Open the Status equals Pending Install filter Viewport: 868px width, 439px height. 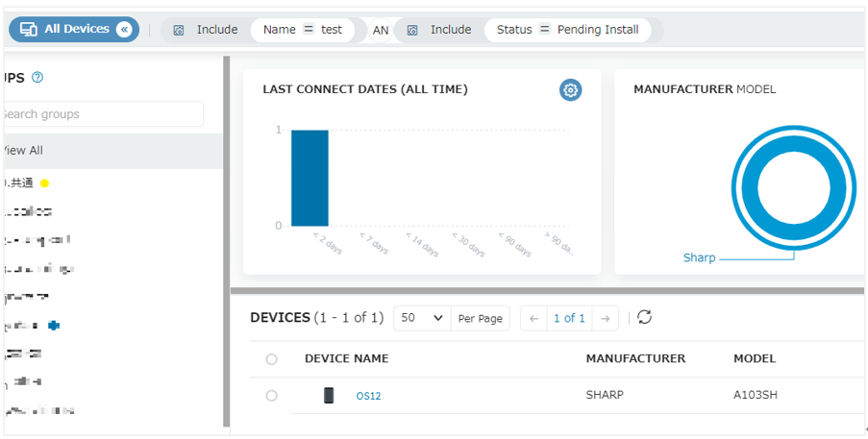[x=567, y=30]
